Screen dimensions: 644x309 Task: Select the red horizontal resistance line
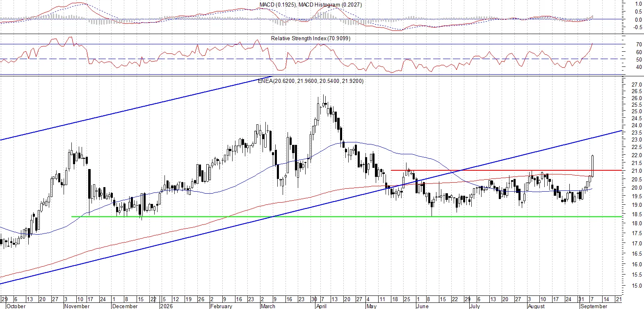click(x=507, y=170)
